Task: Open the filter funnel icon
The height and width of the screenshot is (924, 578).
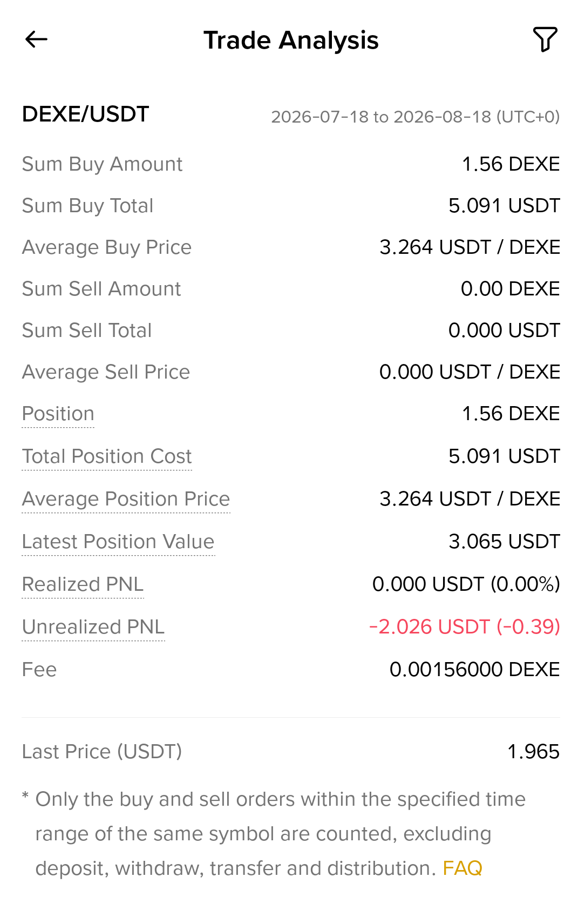Action: [545, 39]
